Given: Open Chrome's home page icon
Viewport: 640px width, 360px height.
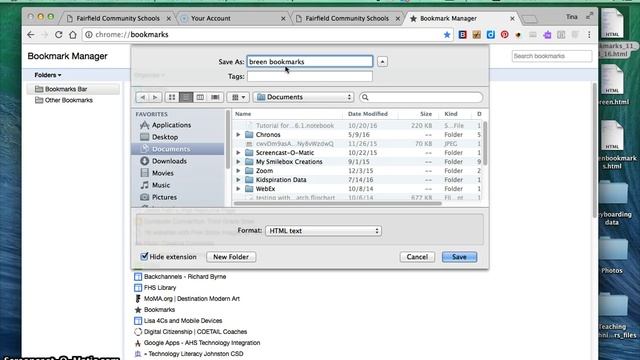Looking at the screenshot, I should (x=73, y=35).
